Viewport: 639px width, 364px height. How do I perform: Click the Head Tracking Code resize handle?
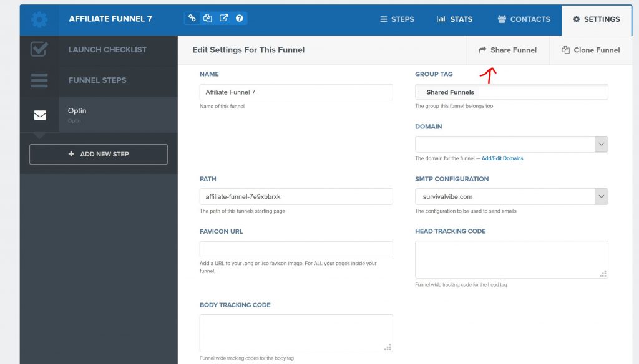click(x=603, y=274)
